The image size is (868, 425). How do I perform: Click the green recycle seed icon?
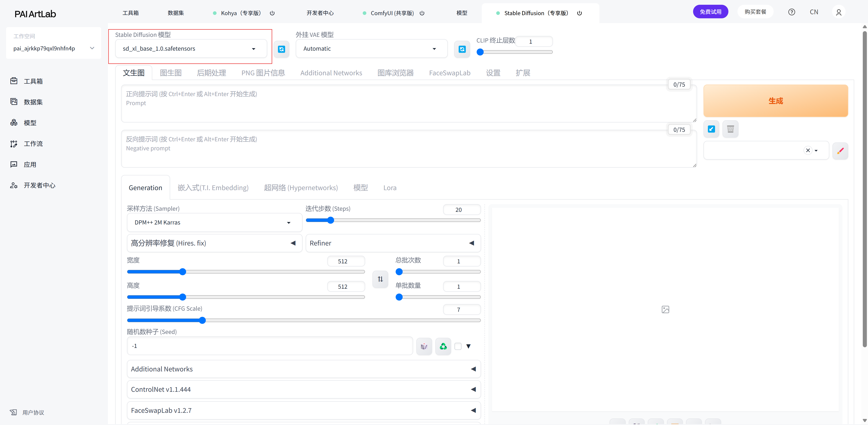(443, 346)
